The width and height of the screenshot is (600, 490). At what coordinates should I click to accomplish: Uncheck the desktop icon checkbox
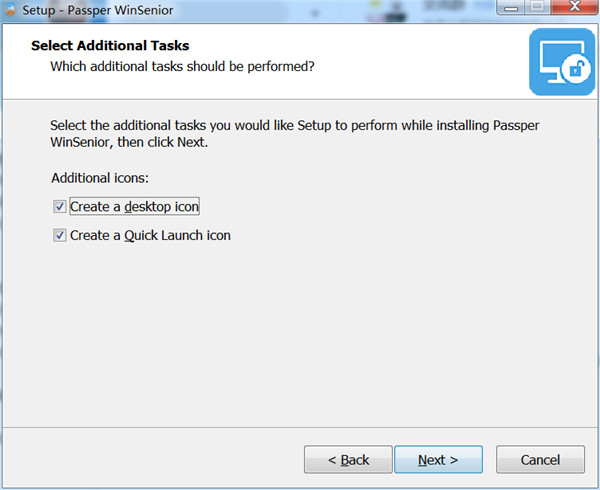pos(59,207)
